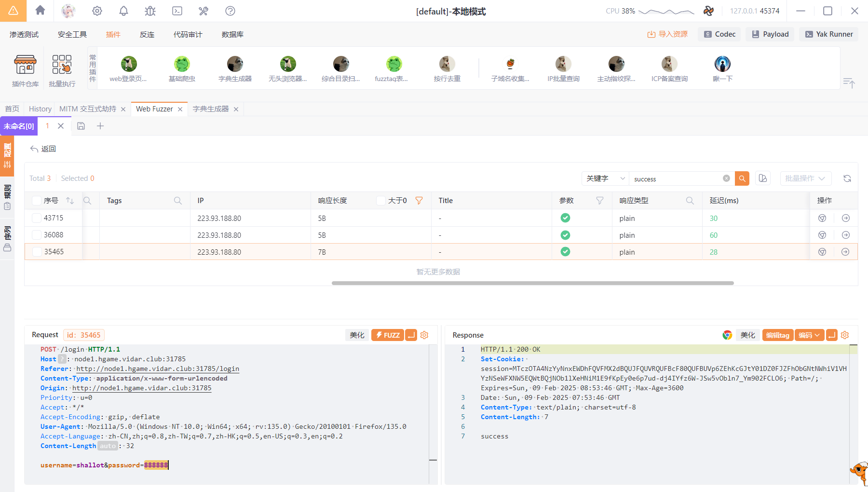Switch to the History tab
This screenshot has width=868, height=492.
pos(40,109)
